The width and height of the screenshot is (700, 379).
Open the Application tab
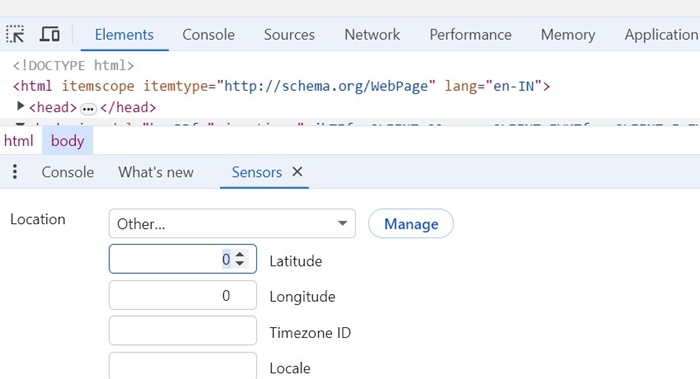661,34
